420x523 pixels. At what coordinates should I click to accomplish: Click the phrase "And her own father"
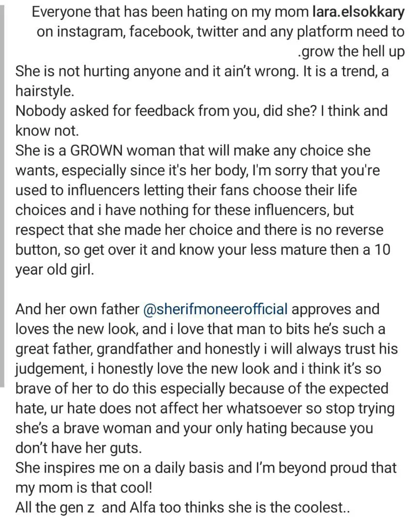tap(77, 309)
